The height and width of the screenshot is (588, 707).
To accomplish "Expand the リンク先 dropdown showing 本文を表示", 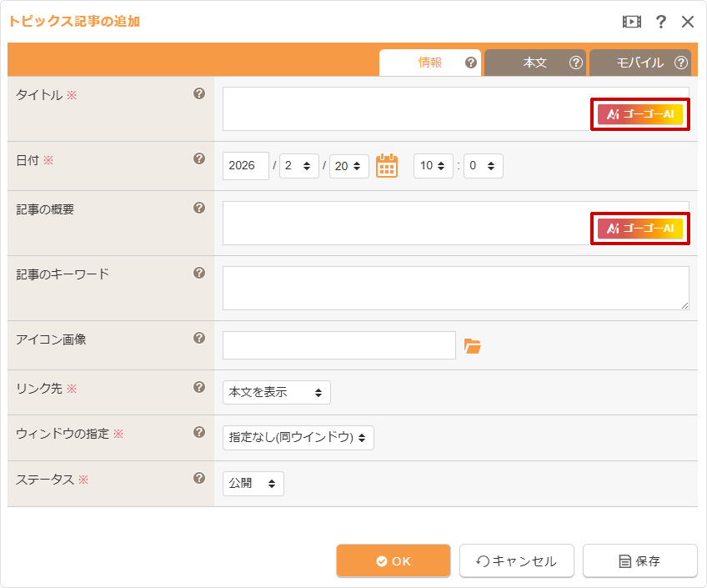I will pos(276,392).
